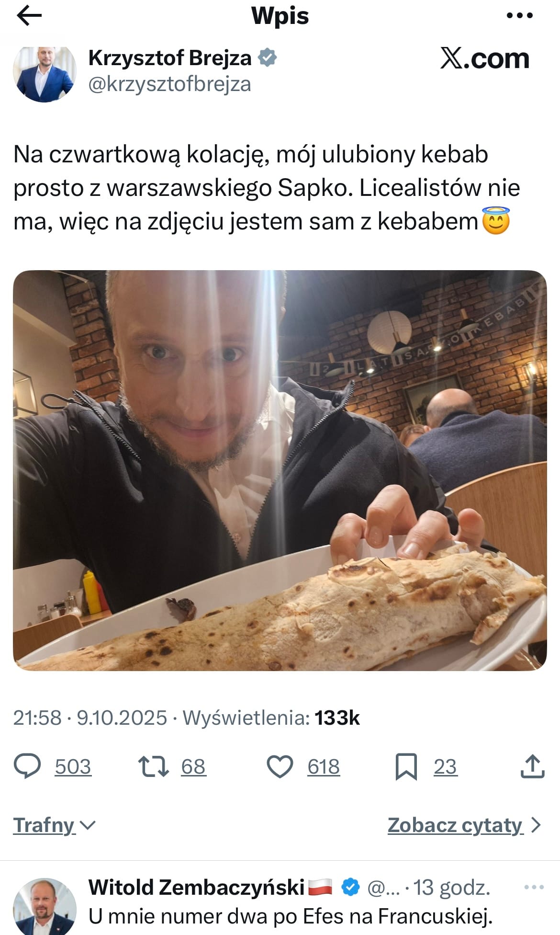Tap the repost arrows icon
This screenshot has width=560, height=935.
point(153,767)
